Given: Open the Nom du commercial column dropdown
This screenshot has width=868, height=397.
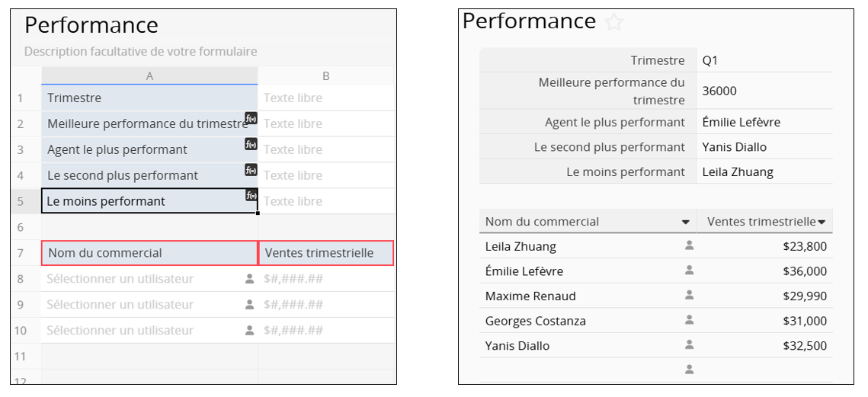Looking at the screenshot, I should (x=685, y=222).
